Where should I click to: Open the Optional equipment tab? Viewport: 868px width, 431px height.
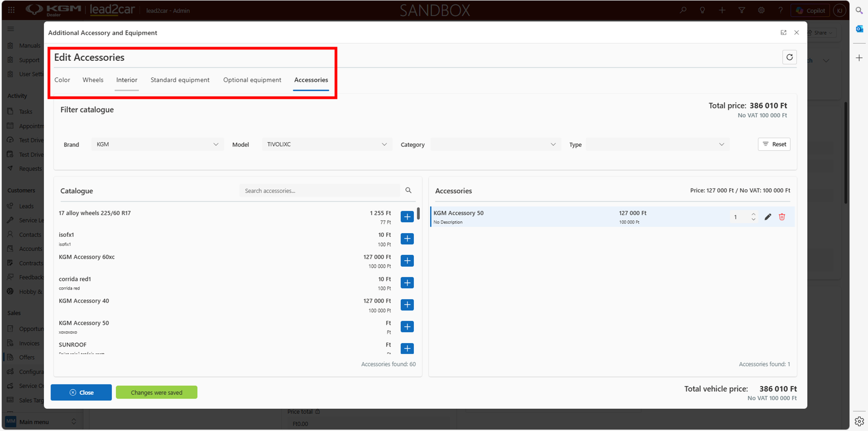[x=252, y=80]
